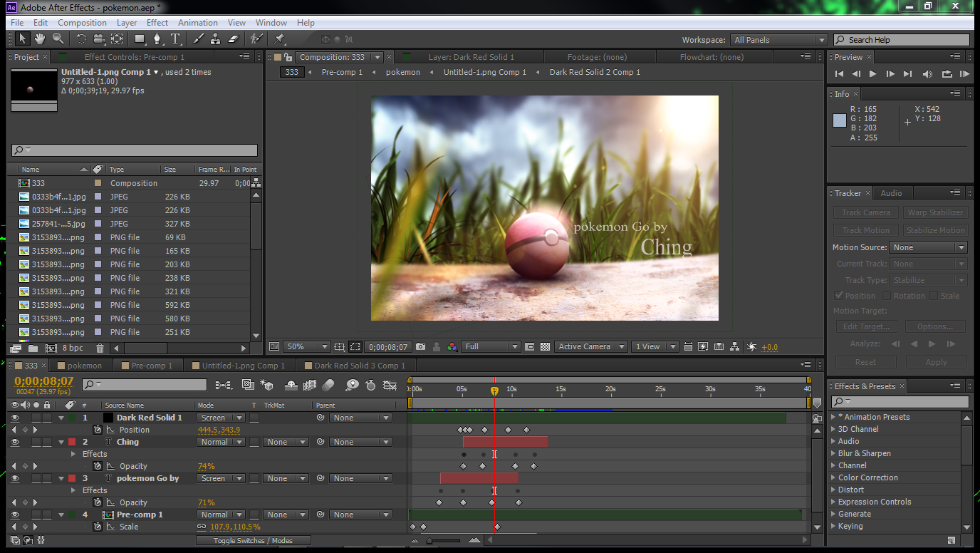
Task: Take a snapshot with the camera icon
Action: [420, 347]
